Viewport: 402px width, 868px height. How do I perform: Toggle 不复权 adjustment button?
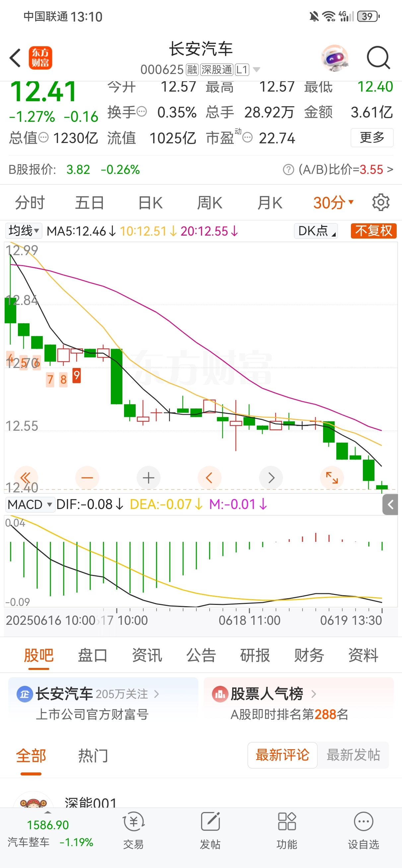point(374,231)
